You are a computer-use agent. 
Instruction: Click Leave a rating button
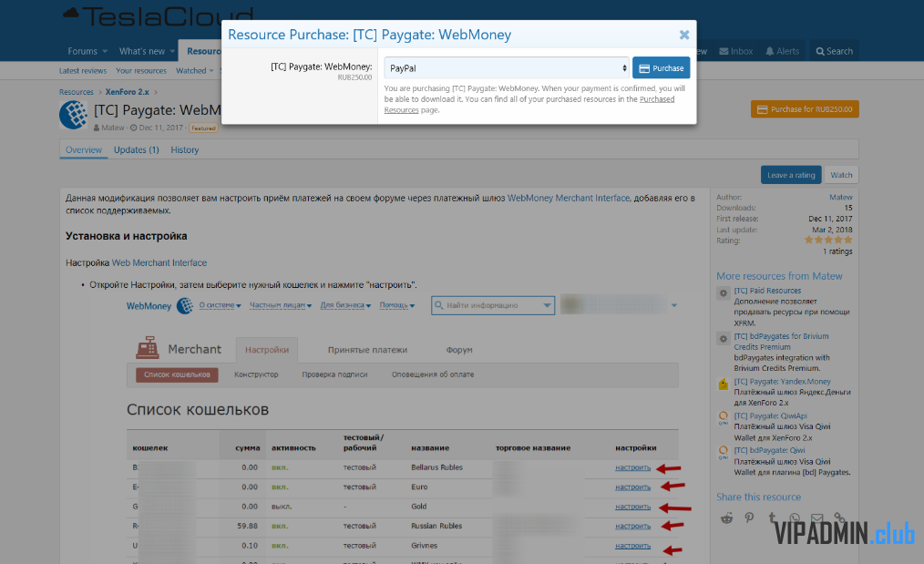[791, 175]
